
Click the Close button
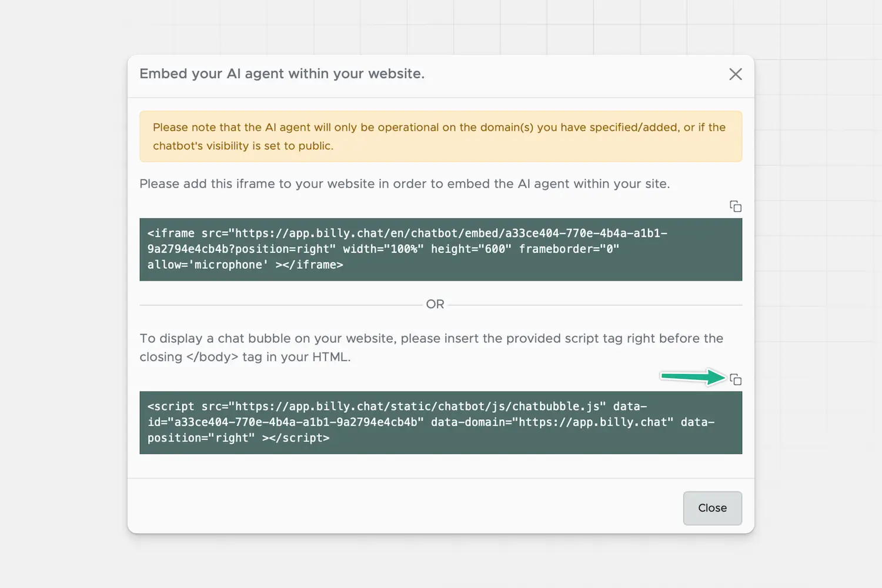coord(712,508)
